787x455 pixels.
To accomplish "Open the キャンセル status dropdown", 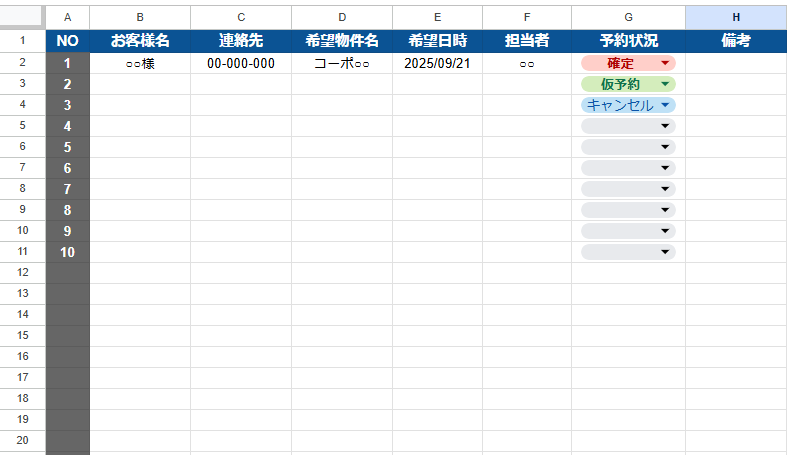I will click(665, 105).
